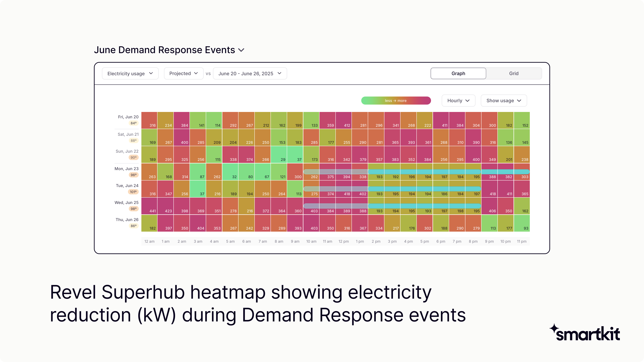644x362 pixels.
Task: Click the 86° temperature badge for Thu, Jun 26
Action: pos(133,226)
